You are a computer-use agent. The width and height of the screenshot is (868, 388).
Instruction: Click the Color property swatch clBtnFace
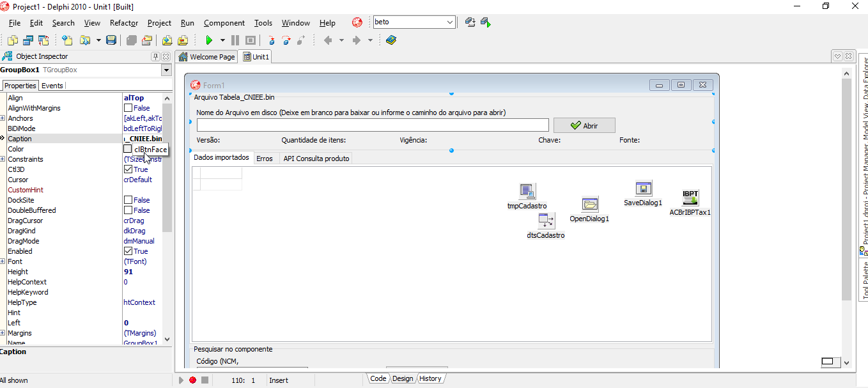click(x=128, y=149)
